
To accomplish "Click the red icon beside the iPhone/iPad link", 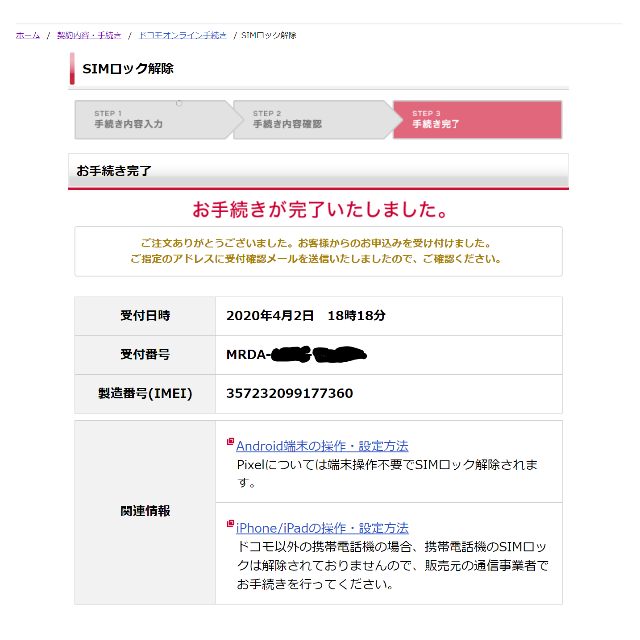I will 231,524.
